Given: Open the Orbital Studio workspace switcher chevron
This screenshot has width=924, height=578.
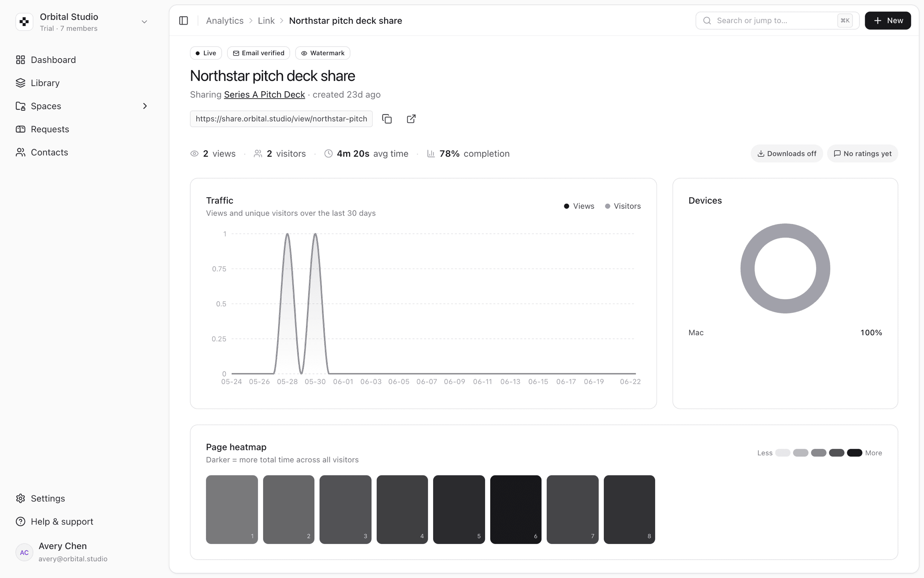Looking at the screenshot, I should coord(144,22).
